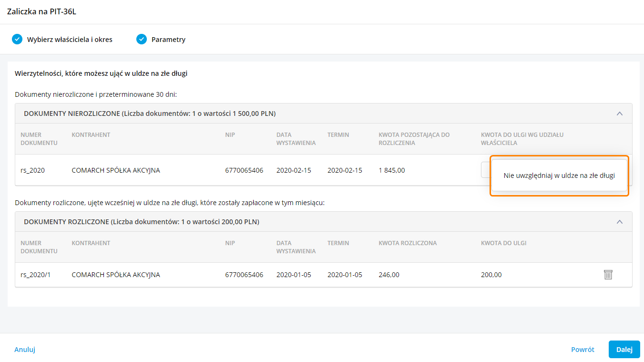This screenshot has width=644, height=362.
Task: Collapse the DOKUMENTY NIEROZLICZONE section chevron
Action: [619, 114]
